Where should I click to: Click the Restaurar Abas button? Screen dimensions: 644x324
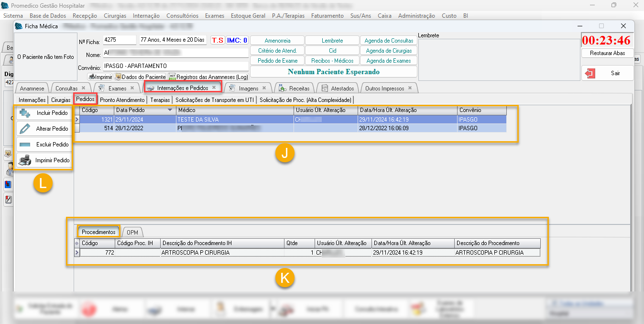(x=607, y=53)
